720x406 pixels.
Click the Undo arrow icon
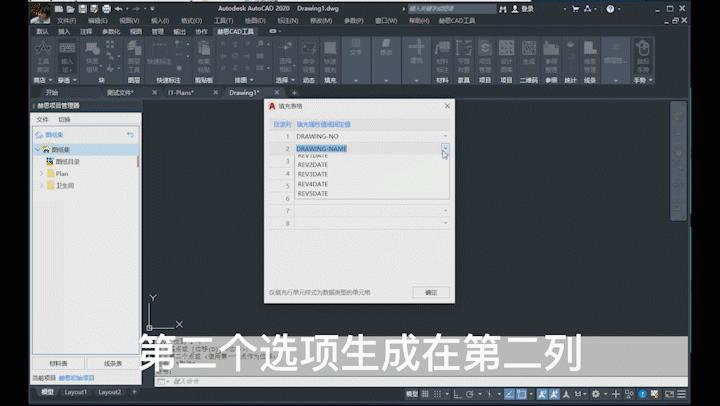pos(119,9)
